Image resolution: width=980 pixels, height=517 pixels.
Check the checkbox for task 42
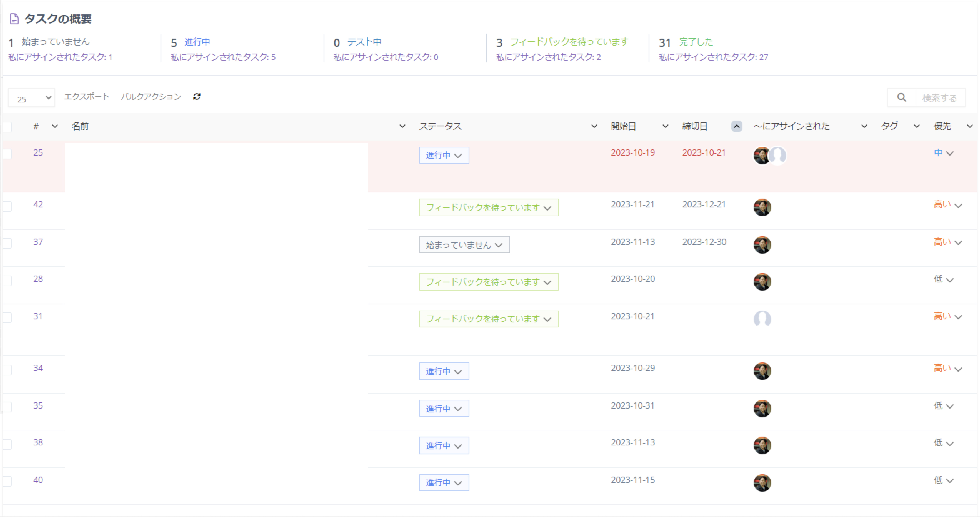[x=7, y=206]
